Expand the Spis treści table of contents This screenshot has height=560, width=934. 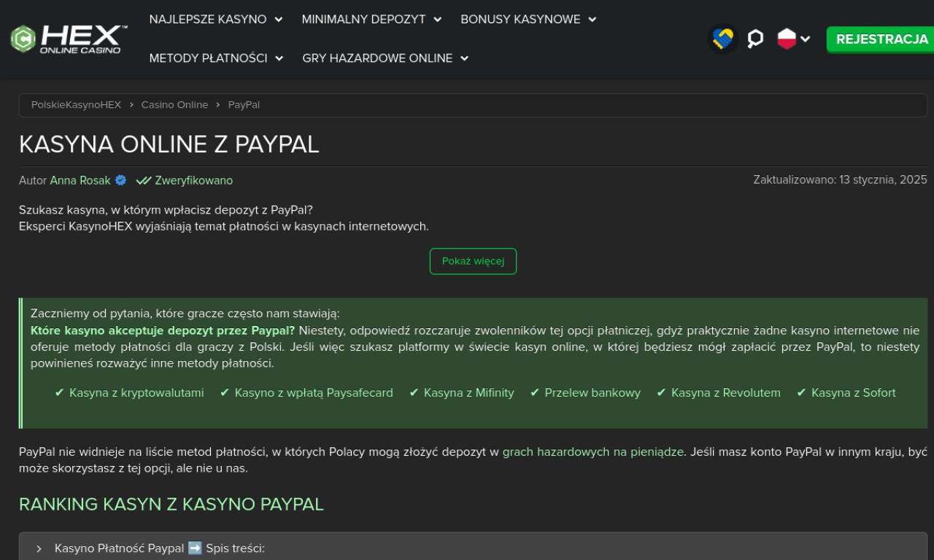[473, 548]
